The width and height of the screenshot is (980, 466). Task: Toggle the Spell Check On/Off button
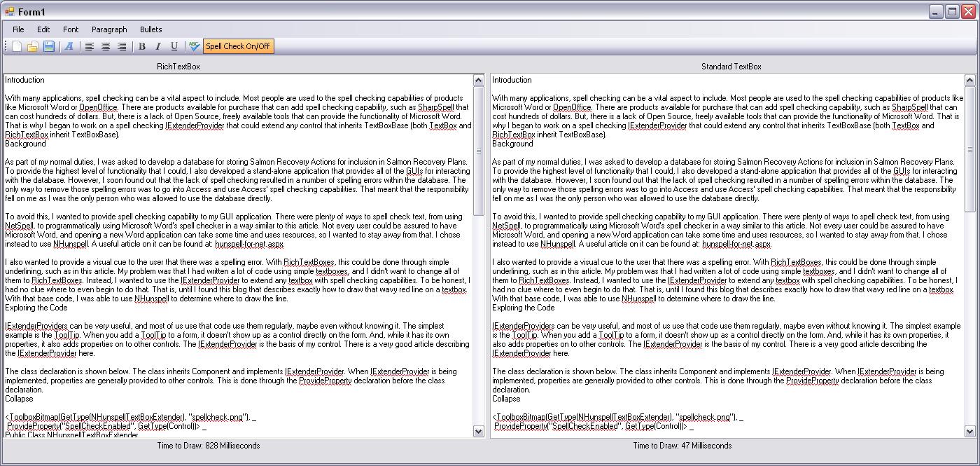238,47
